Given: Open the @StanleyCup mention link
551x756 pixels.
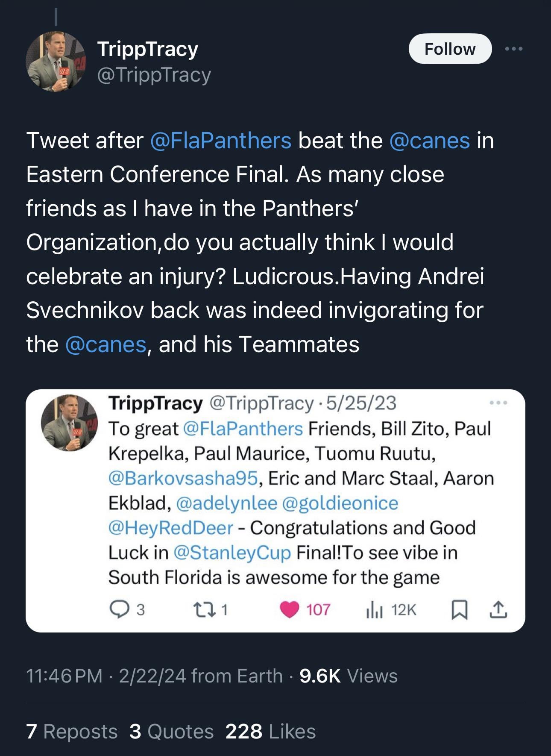Looking at the screenshot, I should click(x=232, y=553).
